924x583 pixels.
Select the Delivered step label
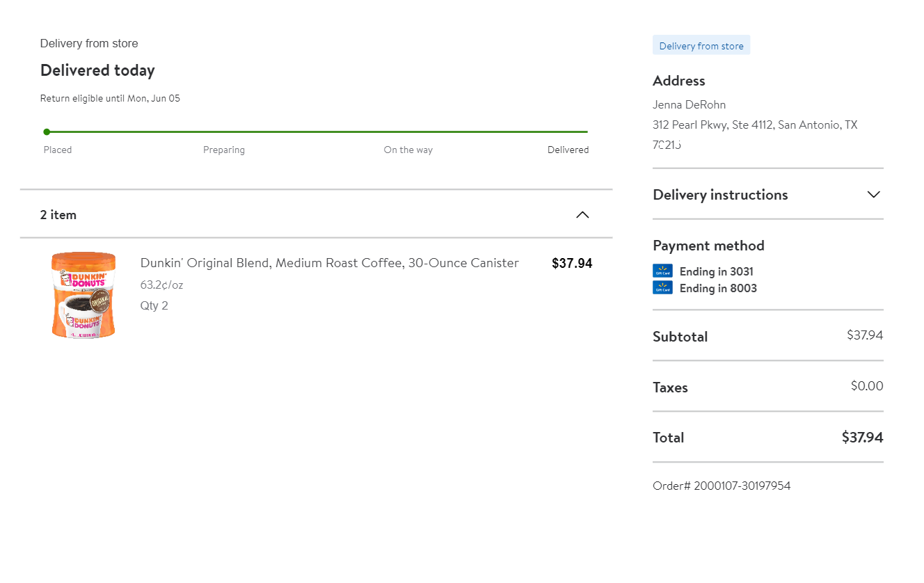tap(568, 150)
